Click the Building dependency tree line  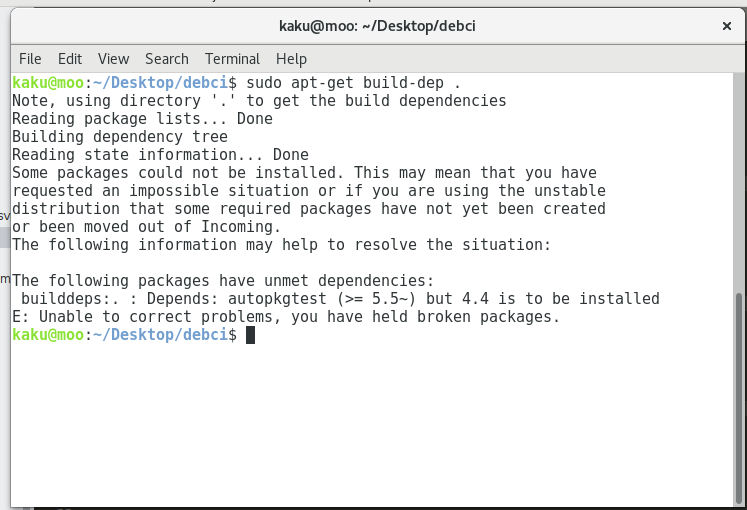[120, 137]
